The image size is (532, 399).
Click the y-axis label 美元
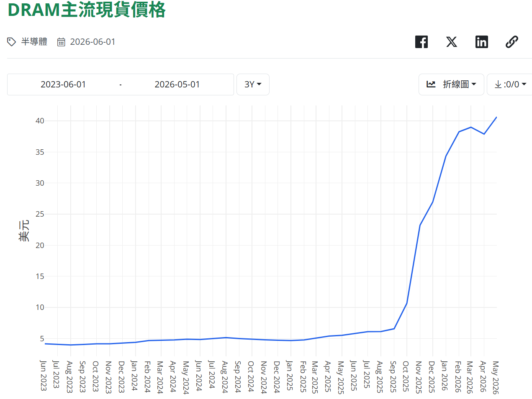[24, 230]
